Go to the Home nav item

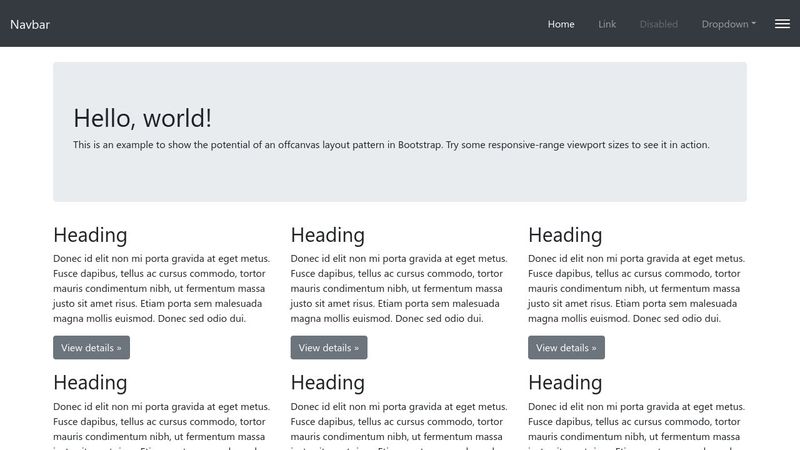(x=561, y=24)
